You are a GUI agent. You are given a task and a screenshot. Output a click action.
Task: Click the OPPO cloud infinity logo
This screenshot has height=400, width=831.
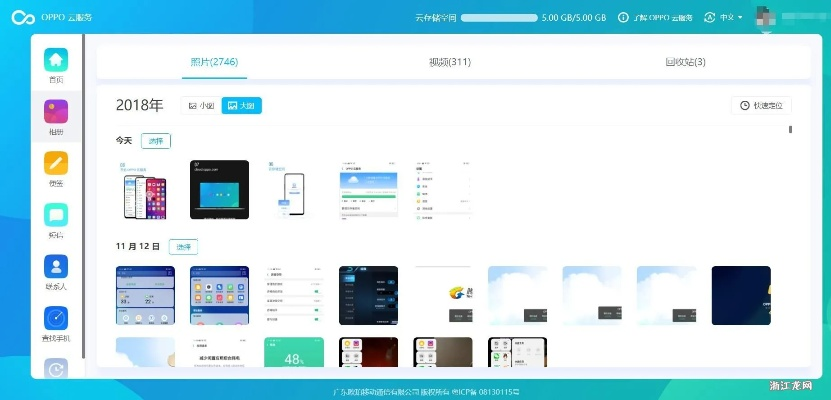click(x=22, y=17)
